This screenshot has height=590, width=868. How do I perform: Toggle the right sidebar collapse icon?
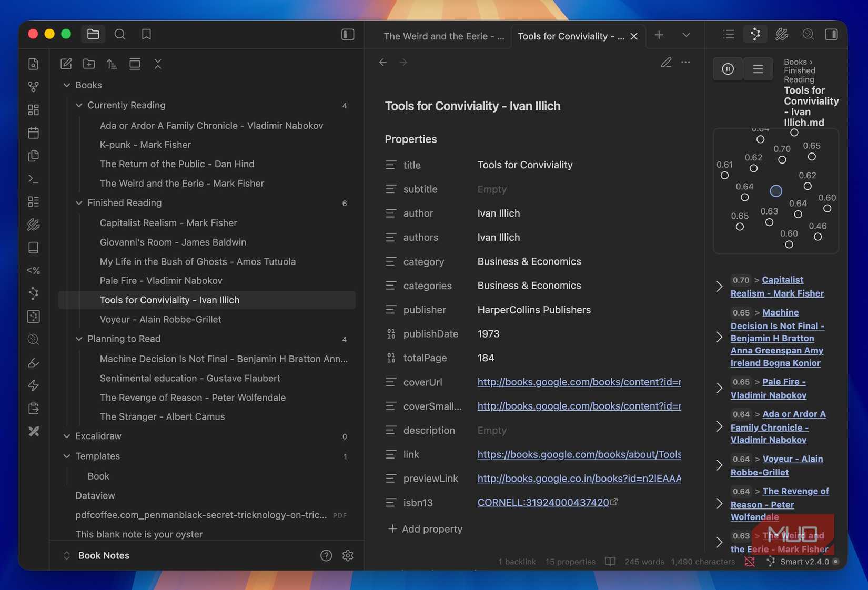coord(831,34)
